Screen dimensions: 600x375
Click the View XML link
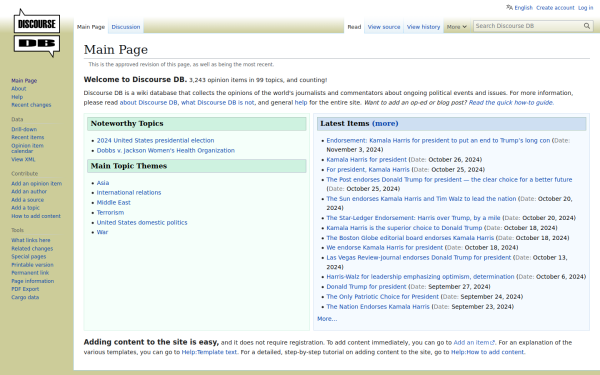pyautogui.click(x=23, y=159)
